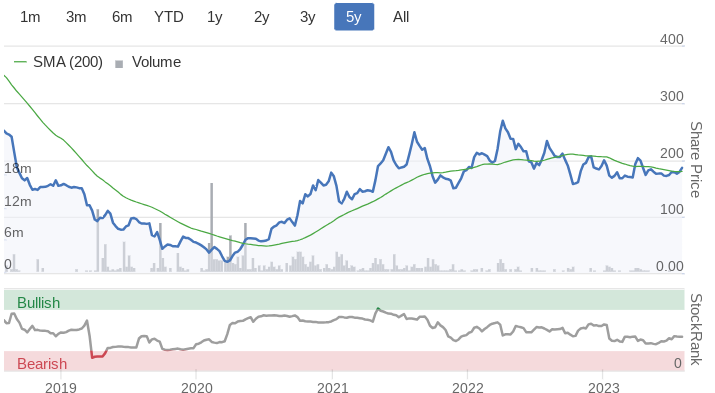Click the 2023 x-axis label
The width and height of the screenshot is (715, 393).
point(603,388)
